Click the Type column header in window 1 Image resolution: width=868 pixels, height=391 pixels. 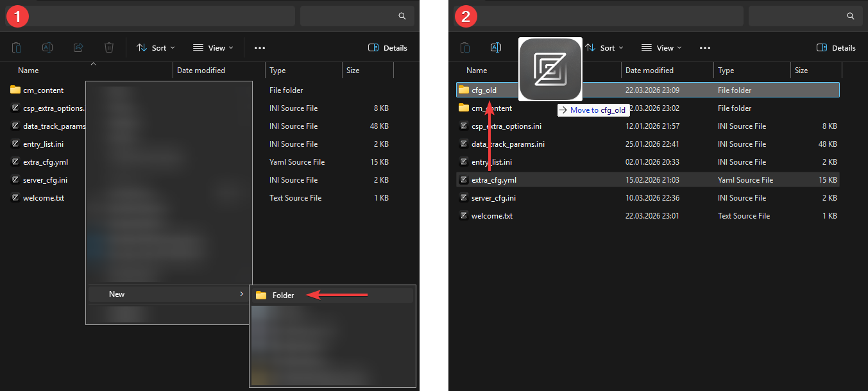pos(278,71)
